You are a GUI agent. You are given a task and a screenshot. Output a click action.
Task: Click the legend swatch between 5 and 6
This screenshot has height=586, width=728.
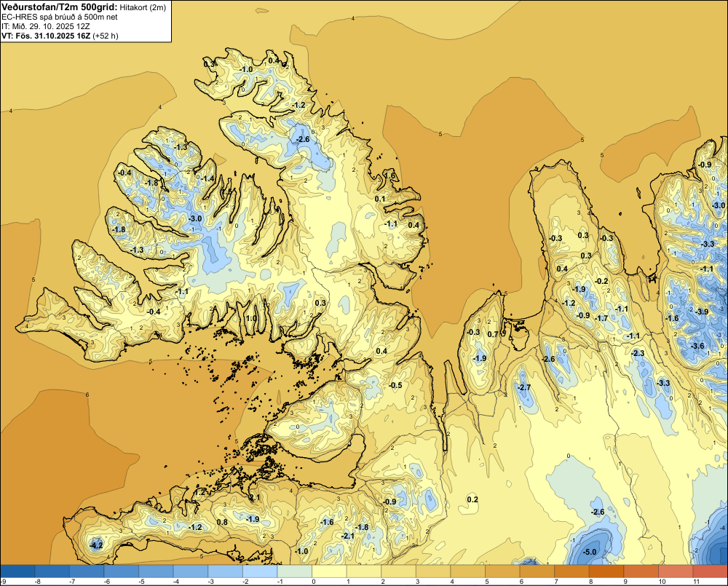[502, 571]
